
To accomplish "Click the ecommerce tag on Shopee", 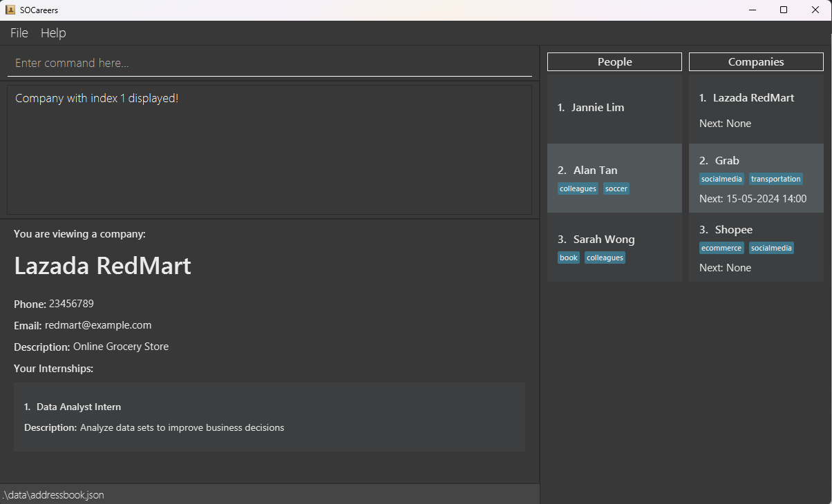I will (x=721, y=248).
